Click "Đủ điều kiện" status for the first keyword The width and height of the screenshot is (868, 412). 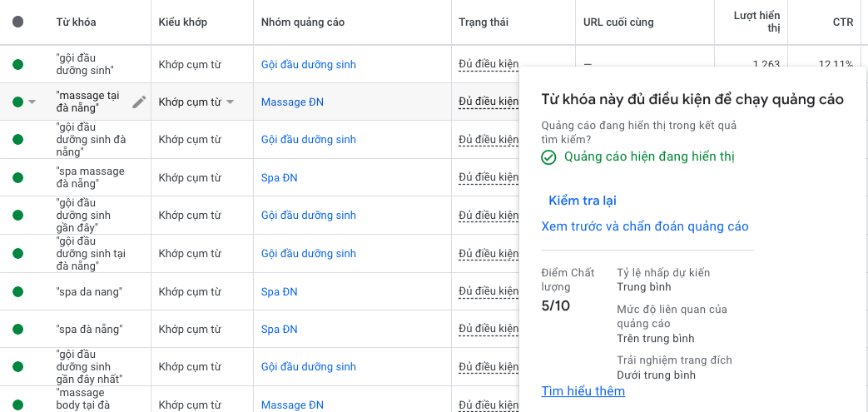click(489, 64)
